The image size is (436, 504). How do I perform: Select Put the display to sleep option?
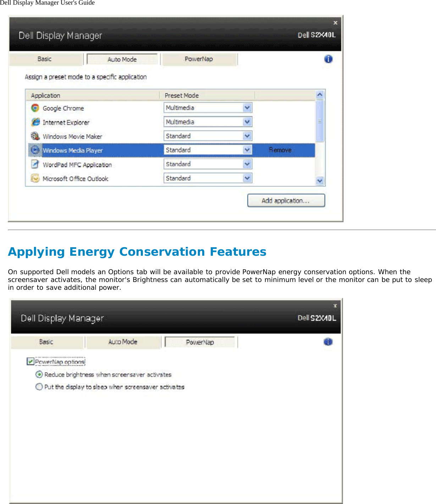39,387
